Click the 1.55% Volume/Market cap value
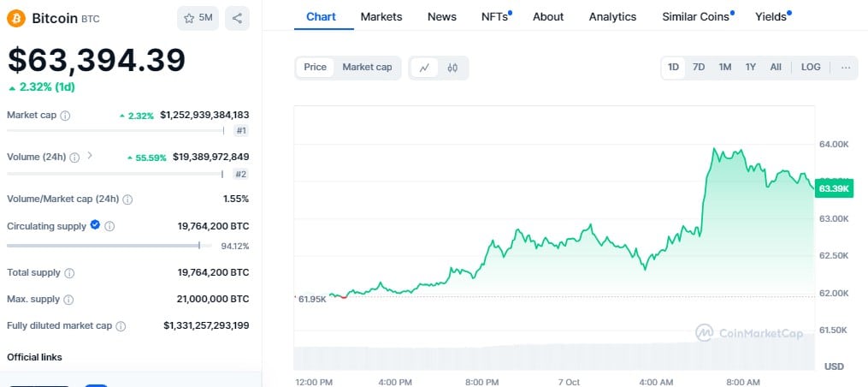Viewport: 868px width, 387px height. coord(236,199)
